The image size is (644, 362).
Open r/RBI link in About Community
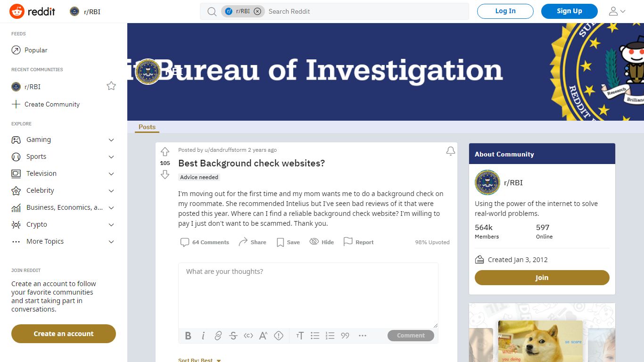pos(513,182)
